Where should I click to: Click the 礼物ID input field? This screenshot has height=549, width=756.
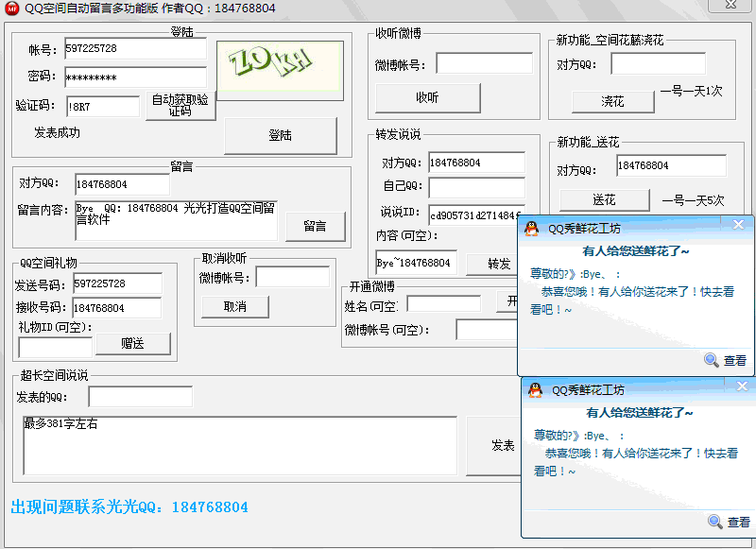click(x=55, y=347)
